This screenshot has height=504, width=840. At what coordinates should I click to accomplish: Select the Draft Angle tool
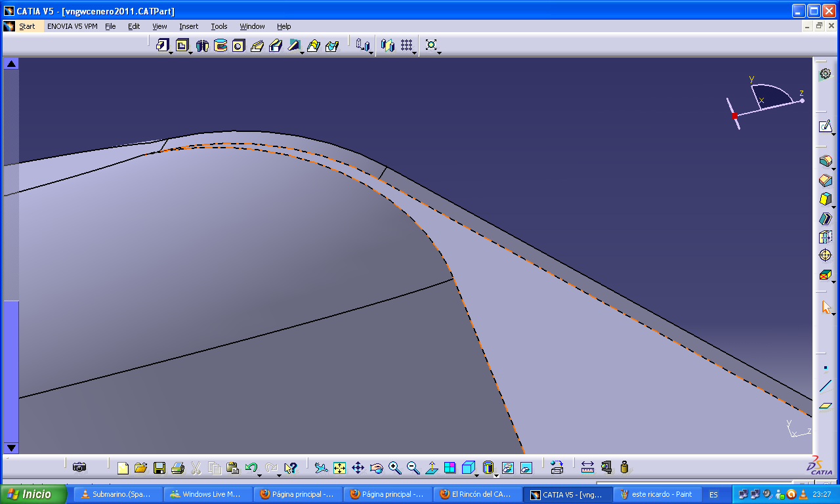(x=826, y=199)
